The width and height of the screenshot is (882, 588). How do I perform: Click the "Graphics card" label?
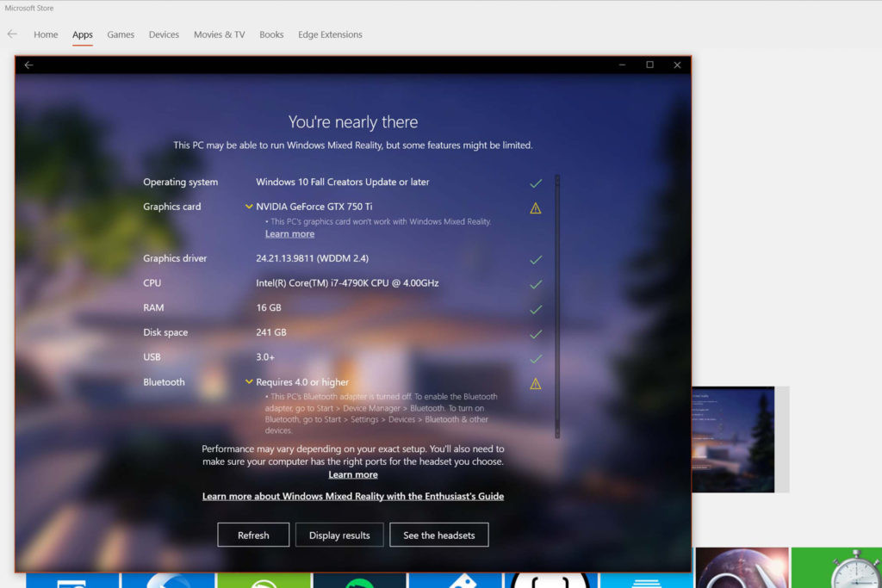[171, 207]
